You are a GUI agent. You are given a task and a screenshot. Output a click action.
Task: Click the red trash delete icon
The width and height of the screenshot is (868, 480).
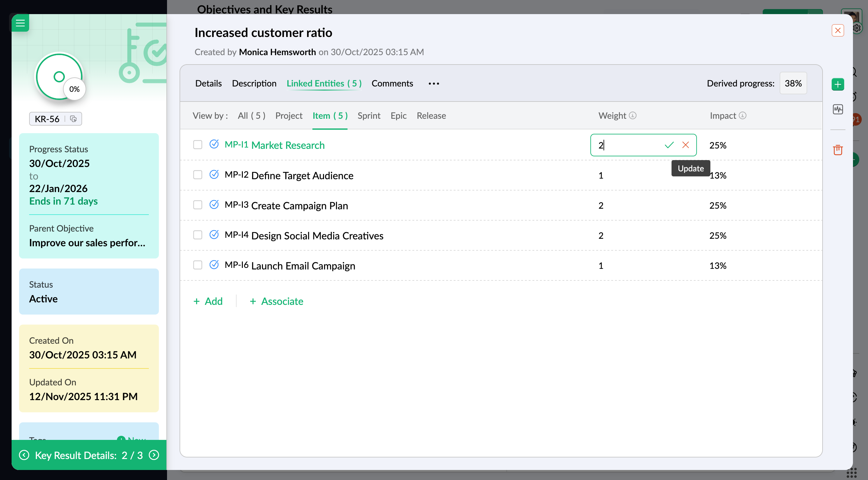[837, 150]
